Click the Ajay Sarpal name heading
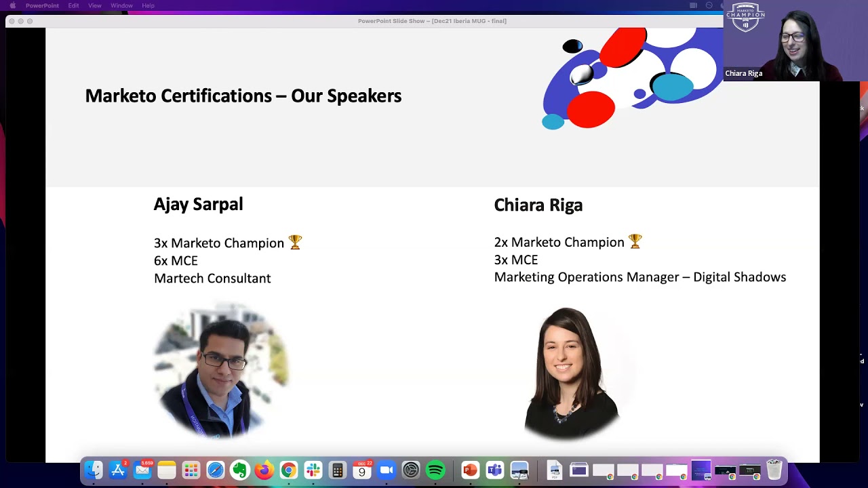Viewport: 868px width, 488px height. (198, 204)
